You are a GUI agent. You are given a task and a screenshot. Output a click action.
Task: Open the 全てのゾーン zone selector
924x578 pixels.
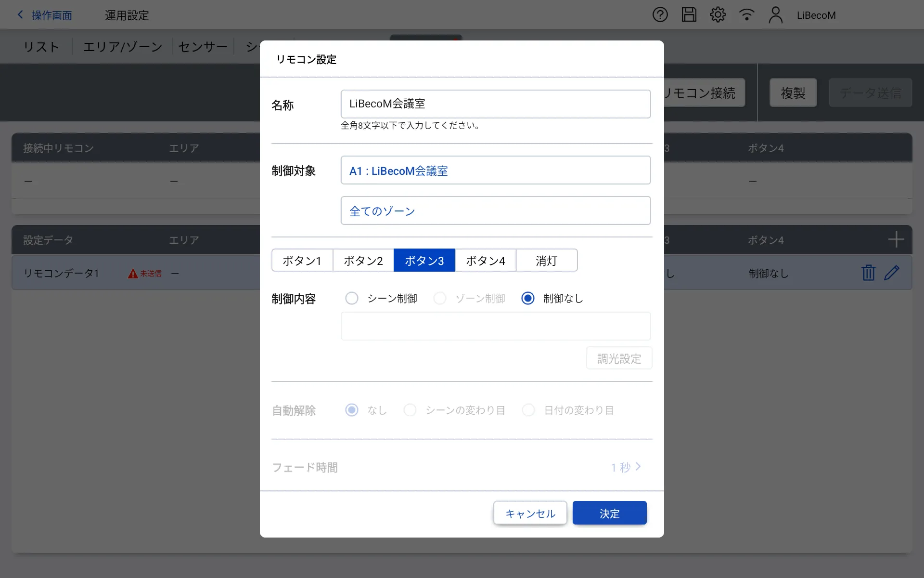coord(495,211)
